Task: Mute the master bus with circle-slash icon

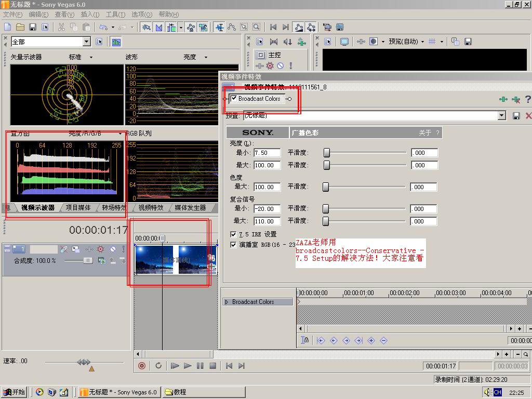Action: tap(280, 66)
